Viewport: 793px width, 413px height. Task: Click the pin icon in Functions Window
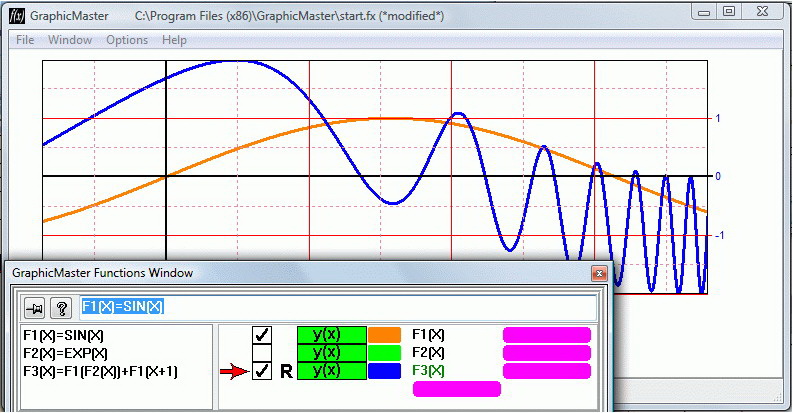[x=35, y=308]
